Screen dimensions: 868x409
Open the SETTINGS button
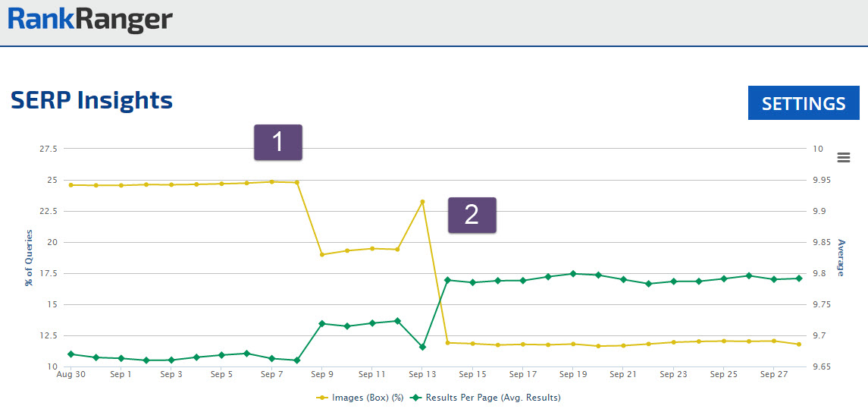click(x=804, y=103)
